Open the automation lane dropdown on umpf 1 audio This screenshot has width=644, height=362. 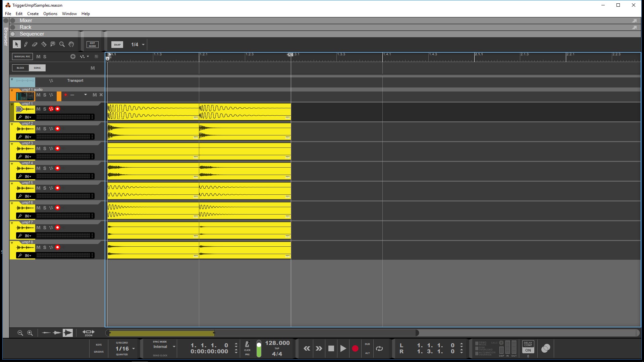[x=86, y=95]
